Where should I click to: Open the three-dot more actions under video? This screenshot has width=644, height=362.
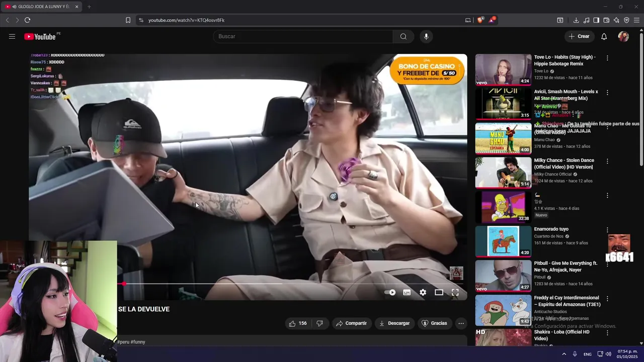tap(461, 323)
